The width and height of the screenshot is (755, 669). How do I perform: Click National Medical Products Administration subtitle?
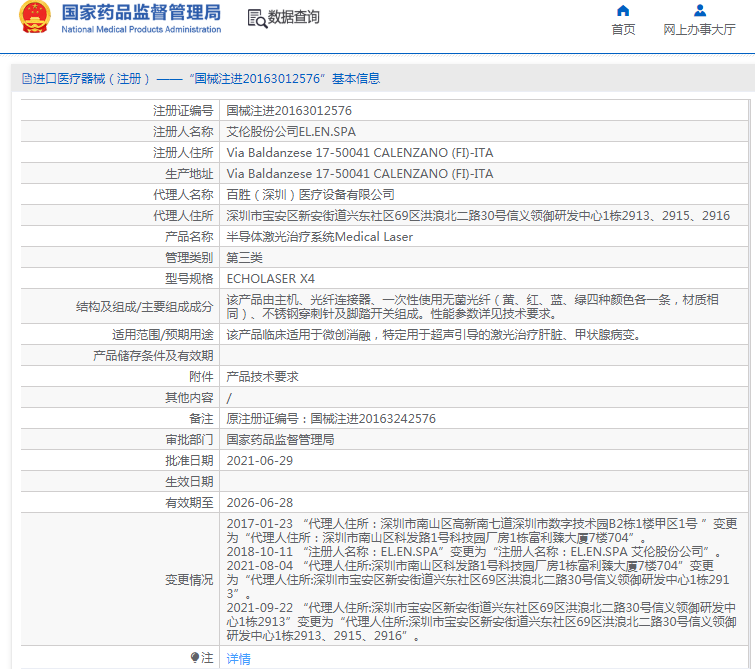(141, 29)
